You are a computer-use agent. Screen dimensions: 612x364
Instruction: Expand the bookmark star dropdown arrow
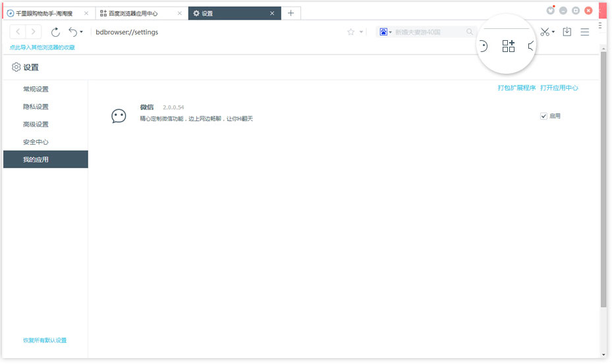pos(361,32)
